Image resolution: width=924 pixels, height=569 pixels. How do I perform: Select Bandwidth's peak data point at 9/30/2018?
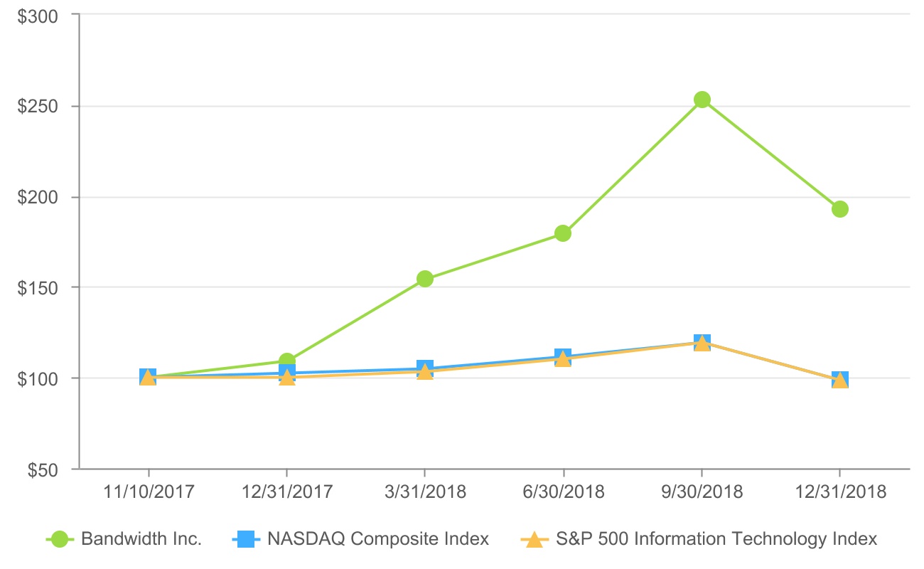[702, 100]
